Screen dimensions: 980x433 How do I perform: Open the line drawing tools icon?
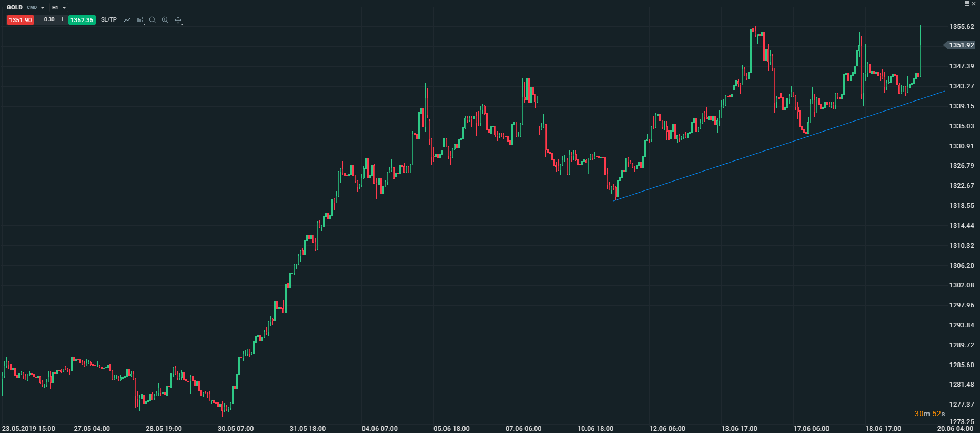tap(127, 20)
